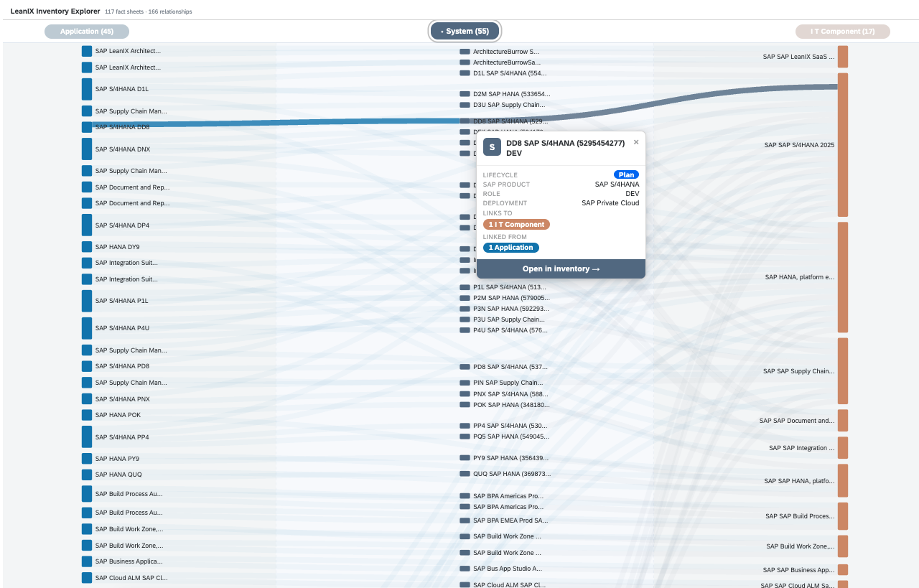Click the S avatar icon in the DD8 popup
This screenshot has width=919, height=588.
coord(492,147)
